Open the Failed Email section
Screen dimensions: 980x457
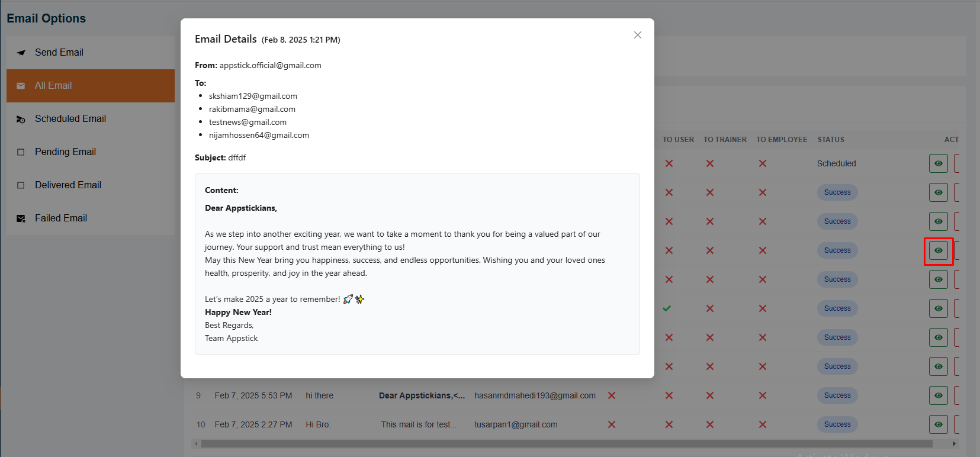(x=61, y=218)
